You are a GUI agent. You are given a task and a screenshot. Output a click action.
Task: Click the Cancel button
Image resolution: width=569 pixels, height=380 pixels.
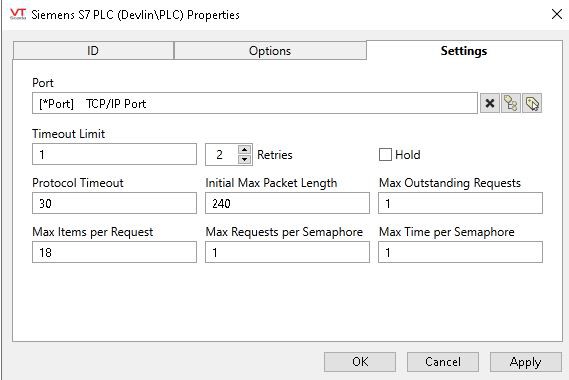[x=443, y=362]
